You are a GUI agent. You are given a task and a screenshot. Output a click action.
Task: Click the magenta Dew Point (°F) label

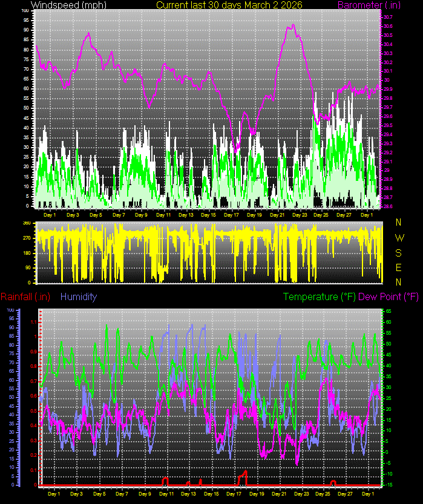coord(389,296)
